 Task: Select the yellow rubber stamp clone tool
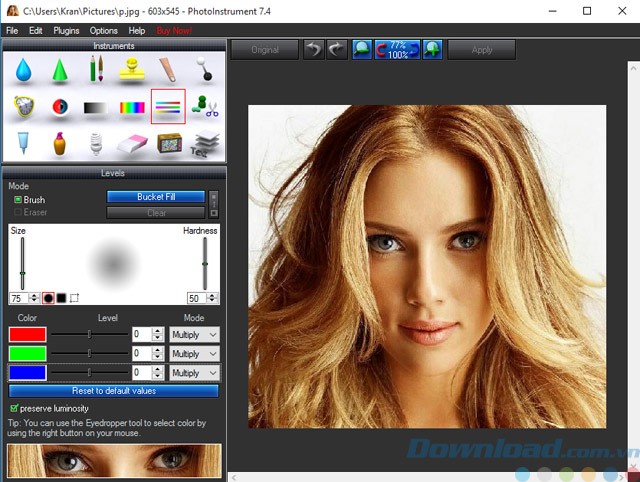[x=132, y=70]
